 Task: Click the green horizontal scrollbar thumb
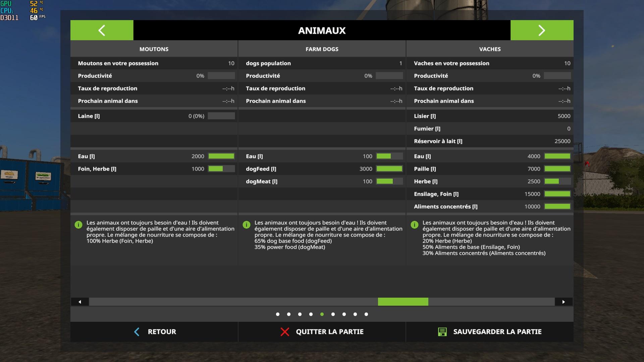[x=403, y=302]
